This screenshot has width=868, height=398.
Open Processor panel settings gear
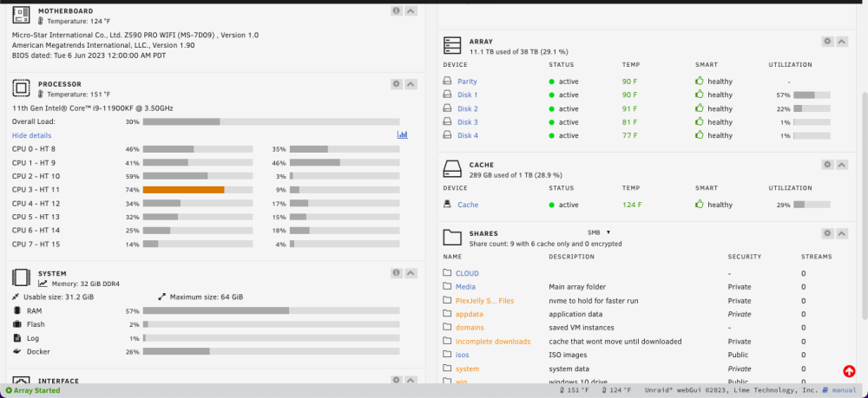(x=397, y=84)
